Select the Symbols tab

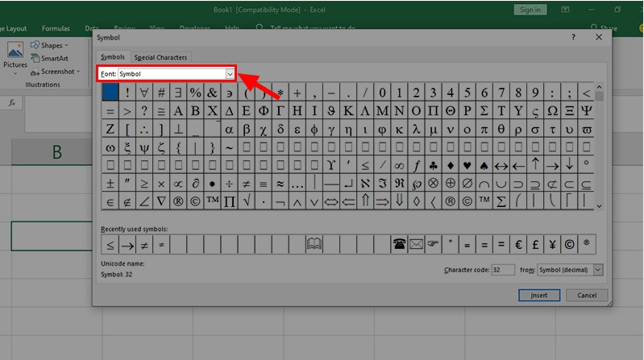(113, 57)
